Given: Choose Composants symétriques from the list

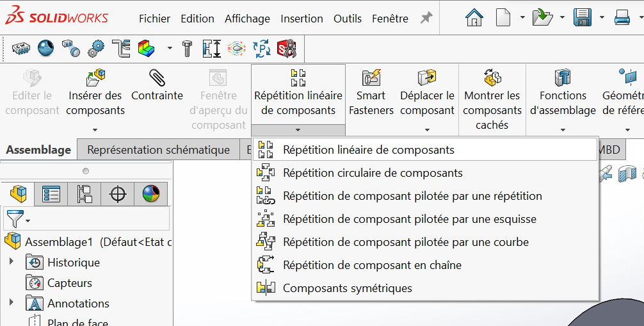Looking at the screenshot, I should point(347,288).
